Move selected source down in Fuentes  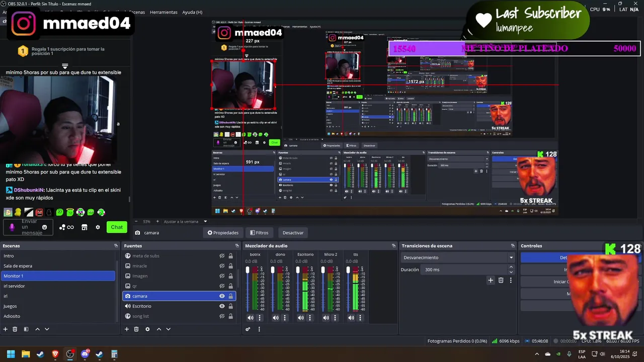169,329
